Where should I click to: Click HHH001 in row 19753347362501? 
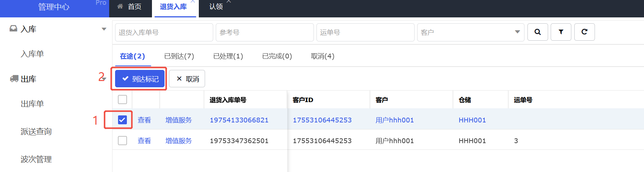pyautogui.click(x=472, y=141)
